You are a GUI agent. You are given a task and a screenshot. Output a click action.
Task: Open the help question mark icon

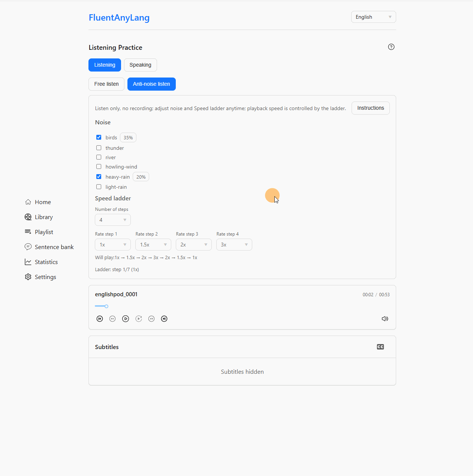click(391, 47)
